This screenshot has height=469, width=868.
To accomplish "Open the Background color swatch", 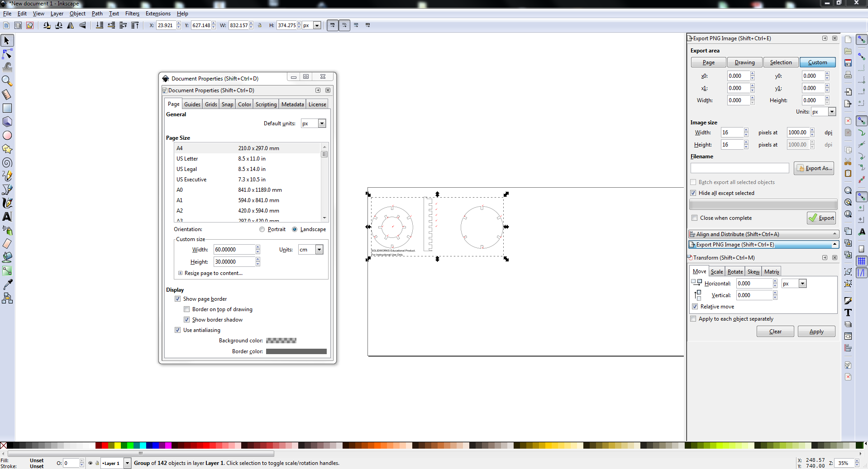I will (281, 341).
